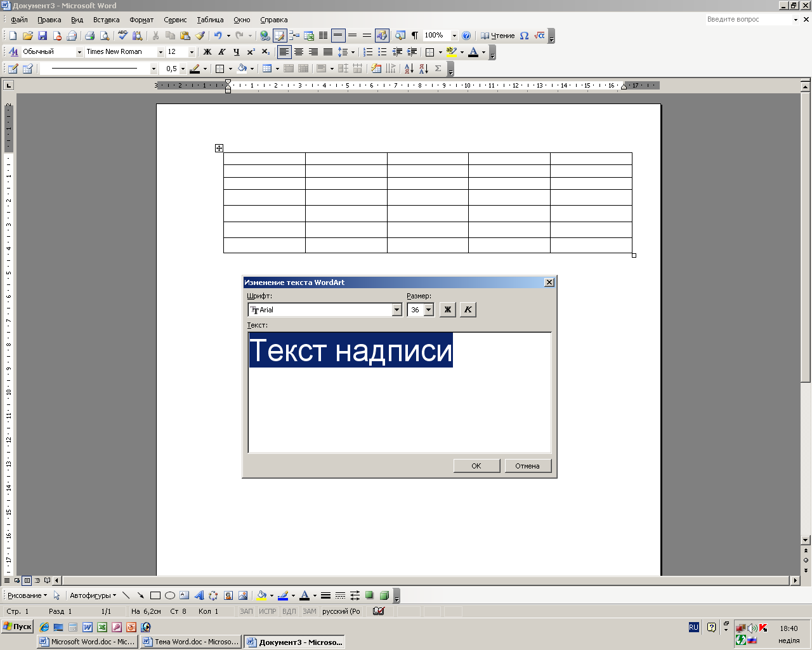Create a new blank document
Viewport: 812px width, 650px height.
click(13, 36)
